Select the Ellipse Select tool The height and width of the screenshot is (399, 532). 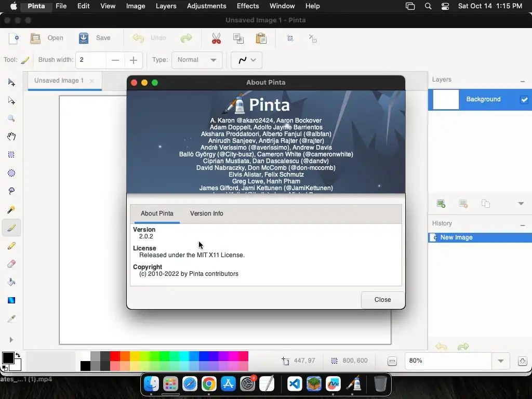click(11, 173)
